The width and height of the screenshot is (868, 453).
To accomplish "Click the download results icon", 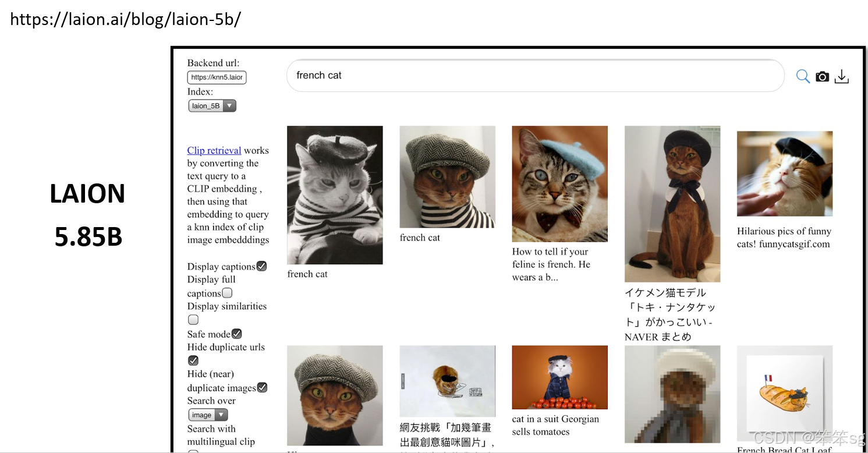I will click(842, 76).
